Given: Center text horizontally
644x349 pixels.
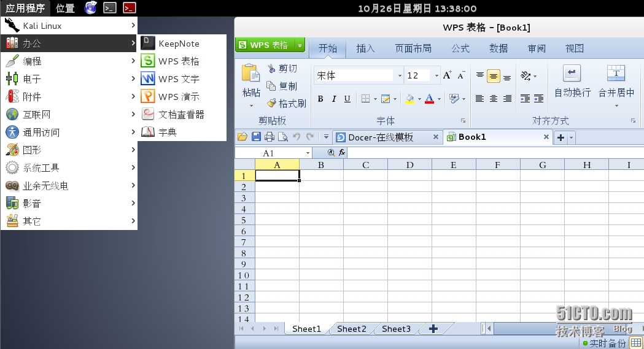Looking at the screenshot, I should tap(494, 98).
